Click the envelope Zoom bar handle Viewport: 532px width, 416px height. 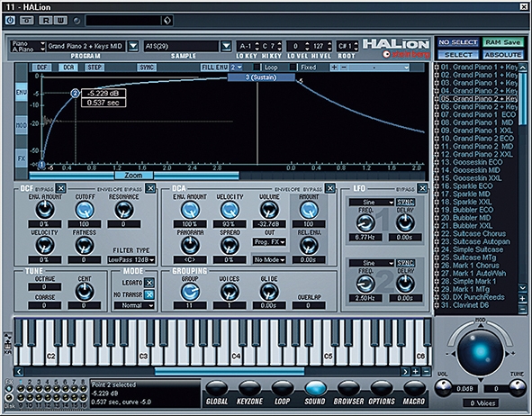click(134, 176)
